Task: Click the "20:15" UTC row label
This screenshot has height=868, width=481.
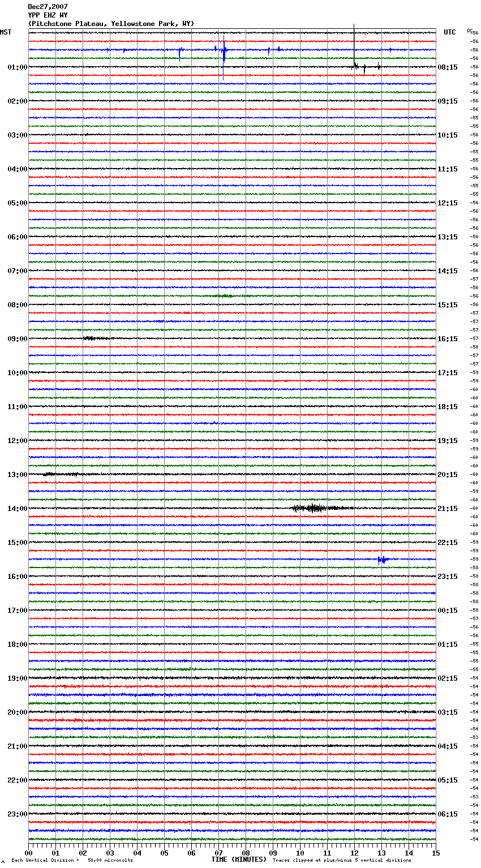Action: (x=448, y=475)
